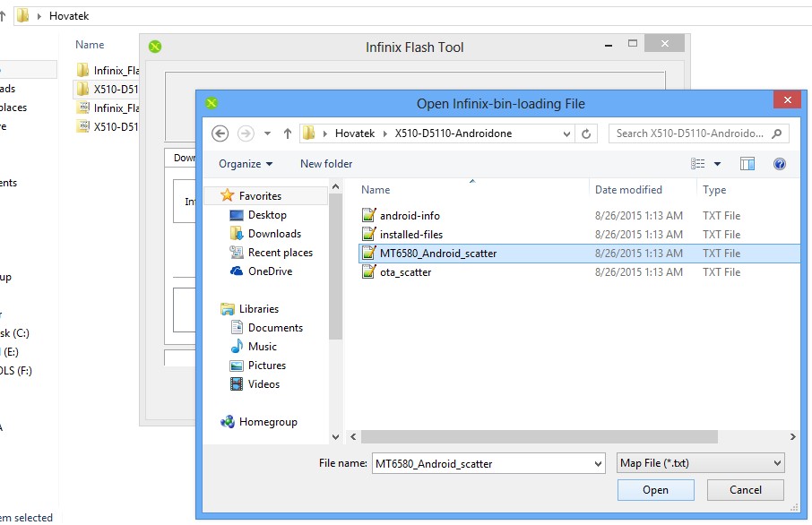
Task: Open the view options dropdown arrow
Action: click(x=717, y=164)
